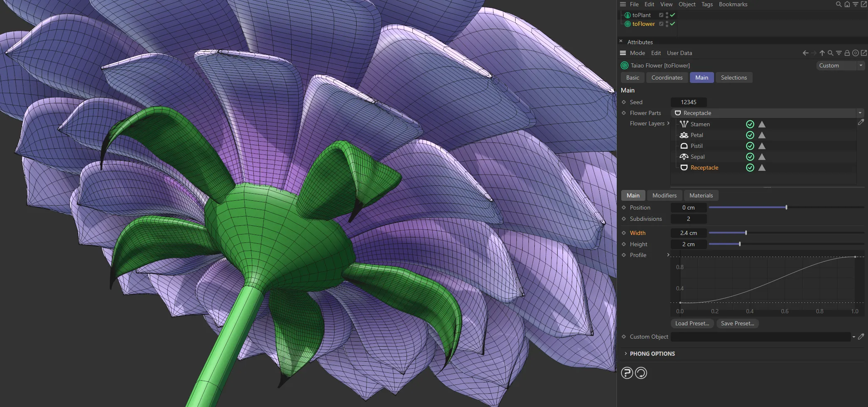Viewport: 868px width, 407px height.
Task: Open the search icon in the Attributes panel
Action: point(831,53)
